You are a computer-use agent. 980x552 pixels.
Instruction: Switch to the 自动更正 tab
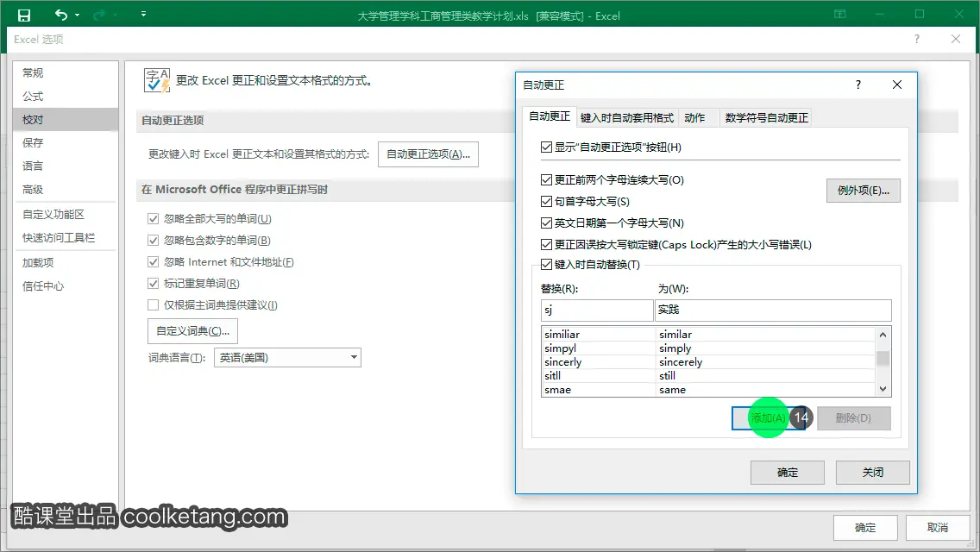click(550, 116)
